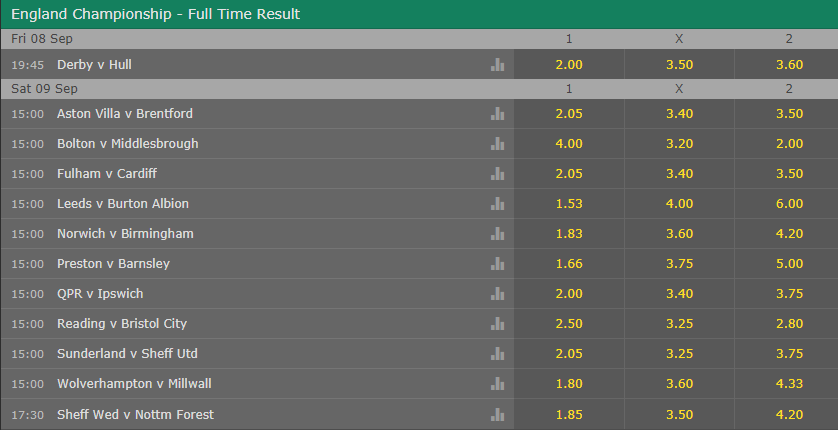Open stats icon for Sheff Wed v Nottm Forest
Screen dimensions: 838x430
(497, 415)
